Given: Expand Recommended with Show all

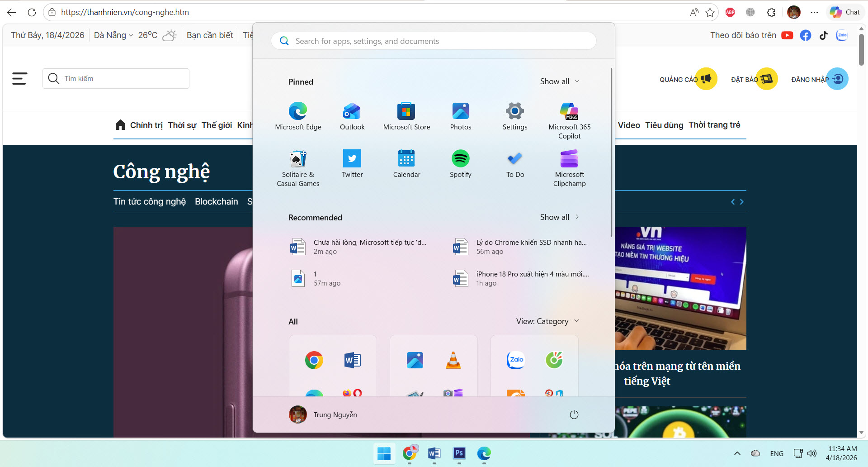Looking at the screenshot, I should [x=559, y=217].
